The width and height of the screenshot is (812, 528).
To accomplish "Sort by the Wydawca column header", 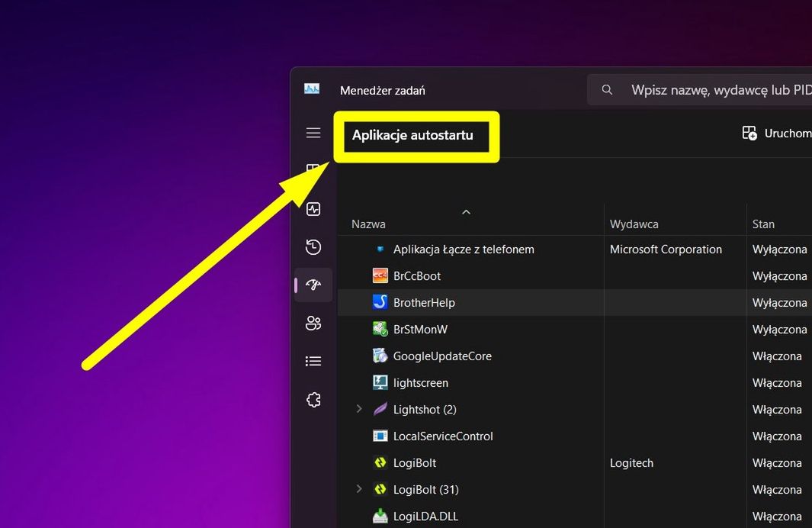I will 634,224.
